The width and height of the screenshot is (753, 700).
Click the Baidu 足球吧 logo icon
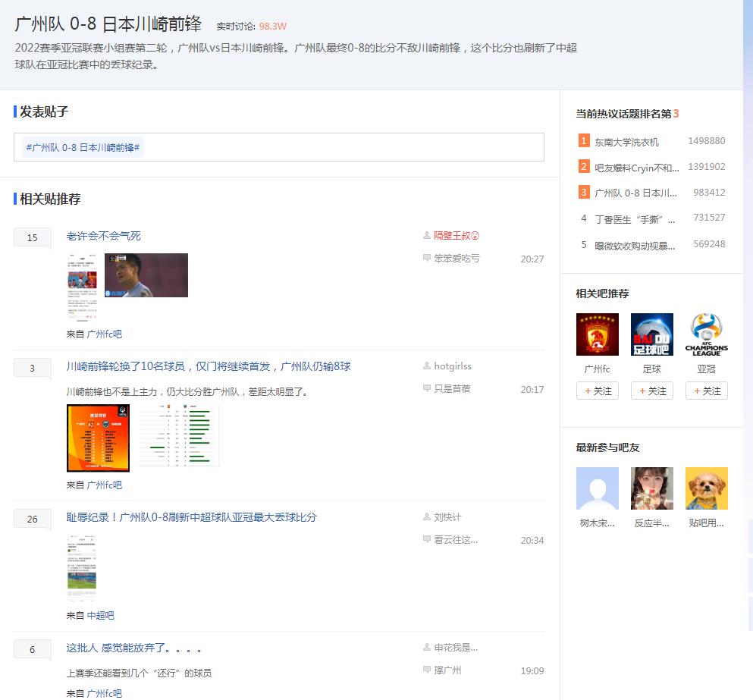pyautogui.click(x=651, y=334)
